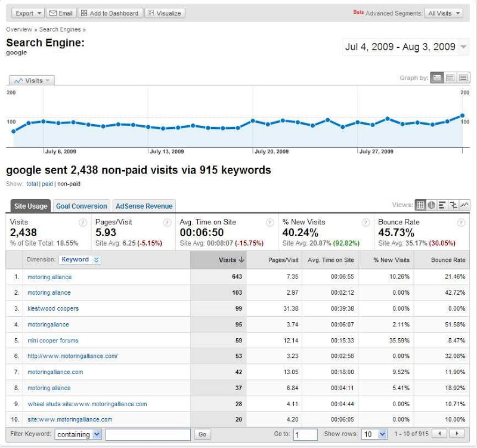Select the pie chart view icon
Image resolution: width=477 pixels, height=448 pixels.
(431, 205)
